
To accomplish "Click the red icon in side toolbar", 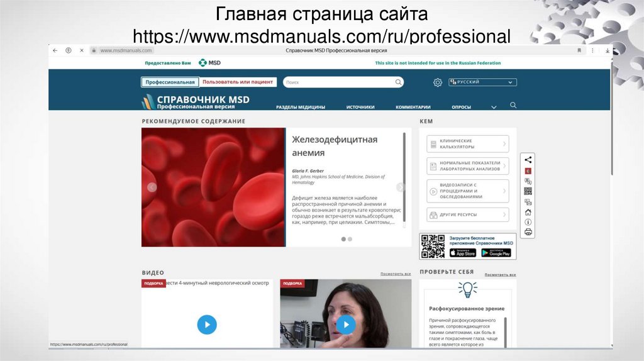I will point(528,171).
